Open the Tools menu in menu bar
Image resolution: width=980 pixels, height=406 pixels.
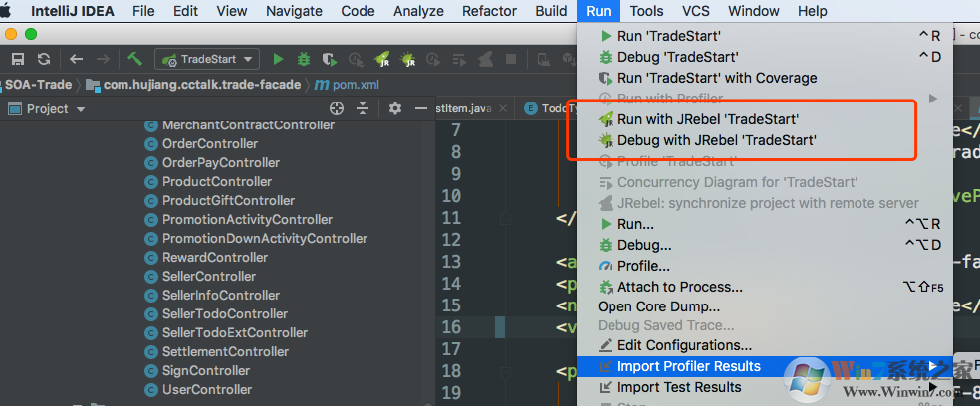(646, 11)
